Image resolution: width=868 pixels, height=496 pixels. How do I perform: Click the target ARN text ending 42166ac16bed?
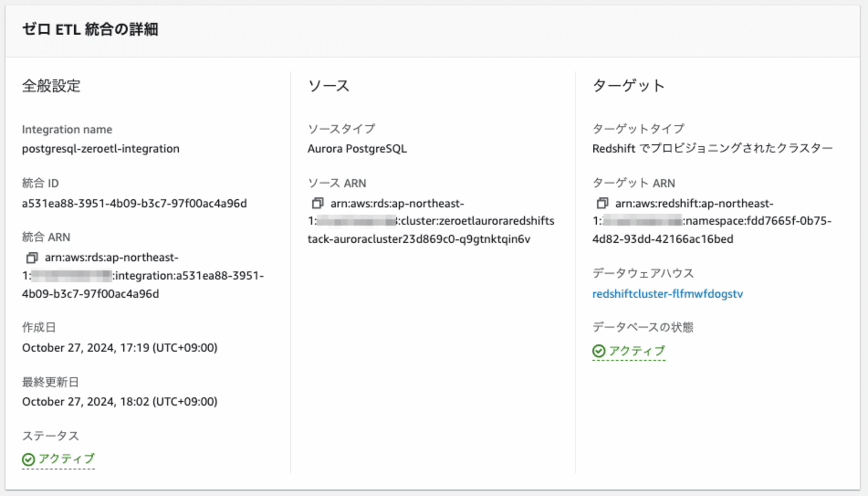click(712, 222)
